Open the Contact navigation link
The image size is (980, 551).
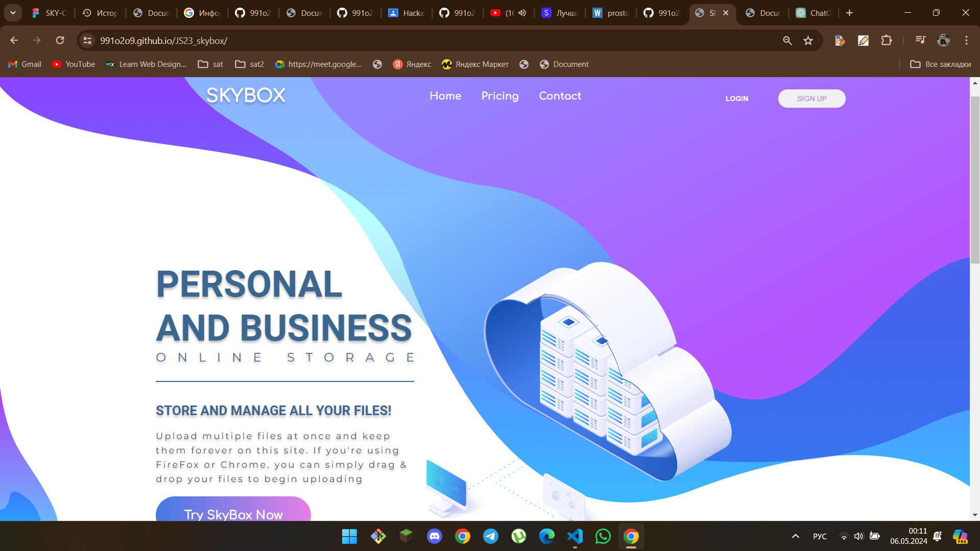pos(560,96)
